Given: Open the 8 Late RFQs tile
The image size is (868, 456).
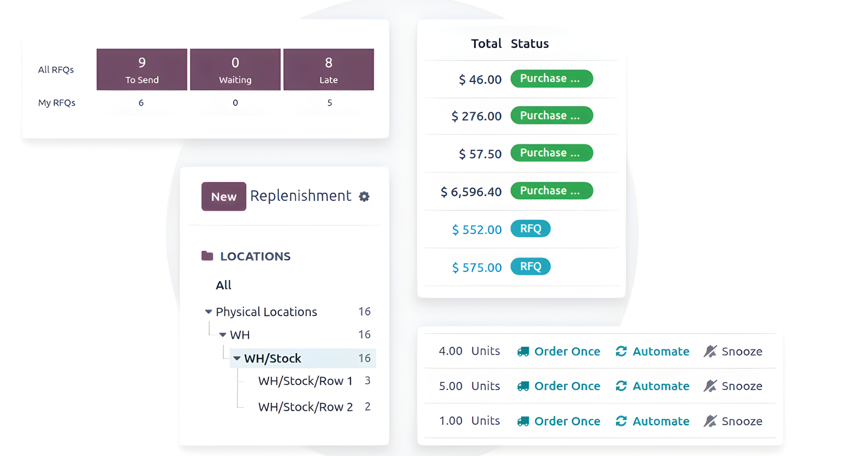Looking at the screenshot, I should click(x=328, y=69).
